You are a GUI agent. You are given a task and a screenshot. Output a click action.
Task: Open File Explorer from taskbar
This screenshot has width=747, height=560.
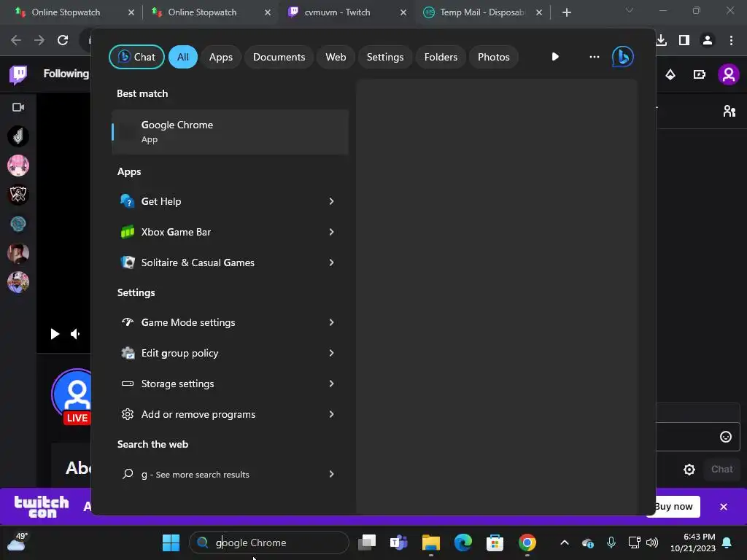click(x=430, y=542)
